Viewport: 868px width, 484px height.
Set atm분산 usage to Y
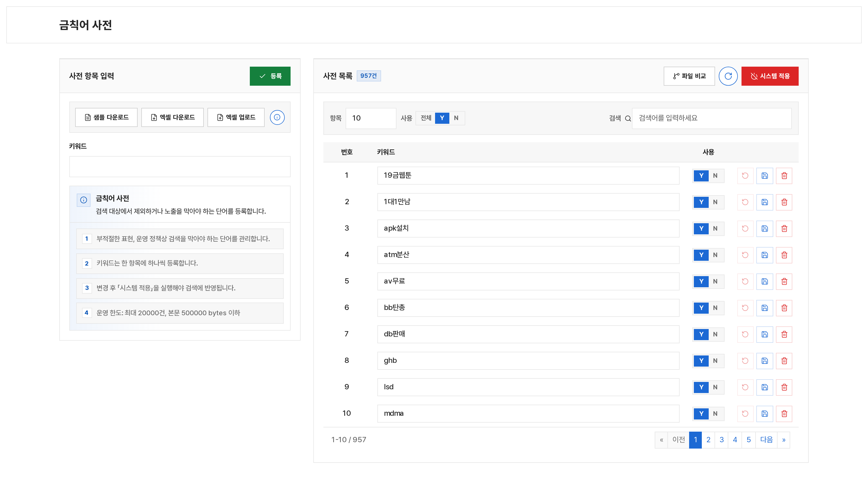pos(701,255)
